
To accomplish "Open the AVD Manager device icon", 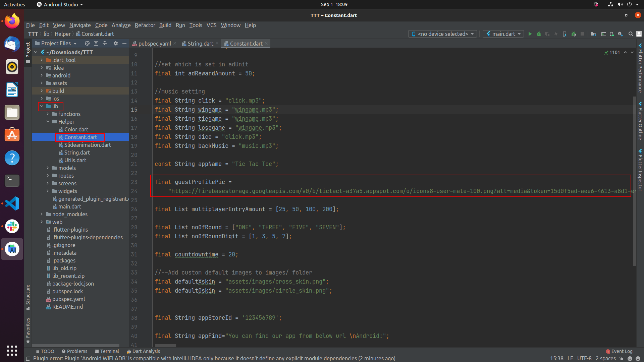I will [612, 34].
